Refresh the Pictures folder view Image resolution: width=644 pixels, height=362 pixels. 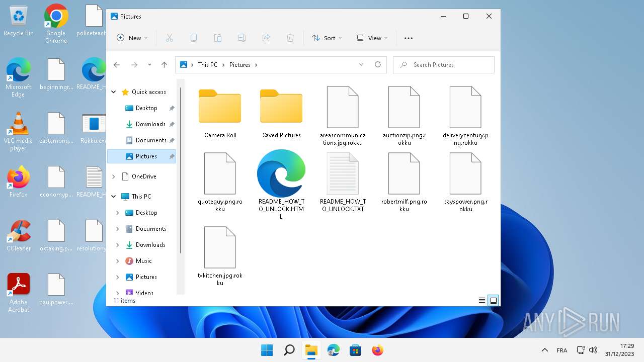click(x=378, y=64)
